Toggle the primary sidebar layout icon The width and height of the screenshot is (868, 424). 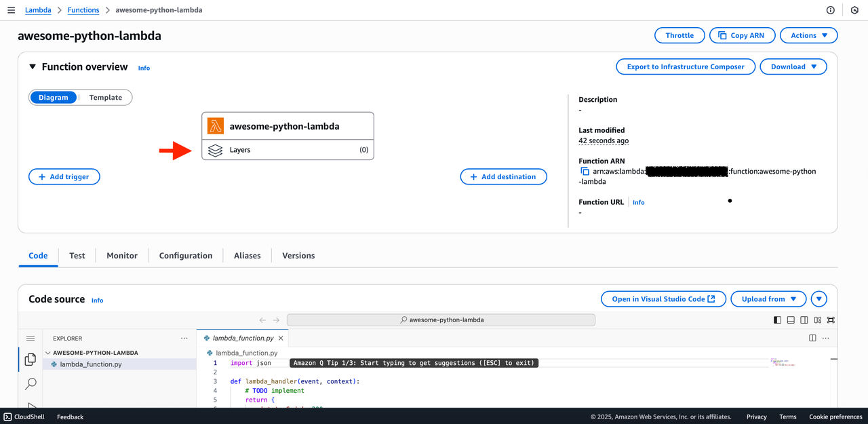click(778, 320)
